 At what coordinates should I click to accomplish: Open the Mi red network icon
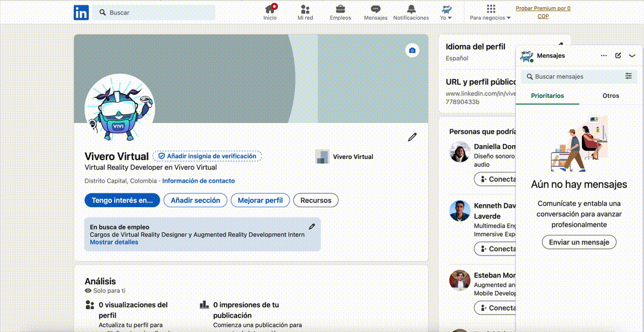click(x=305, y=13)
